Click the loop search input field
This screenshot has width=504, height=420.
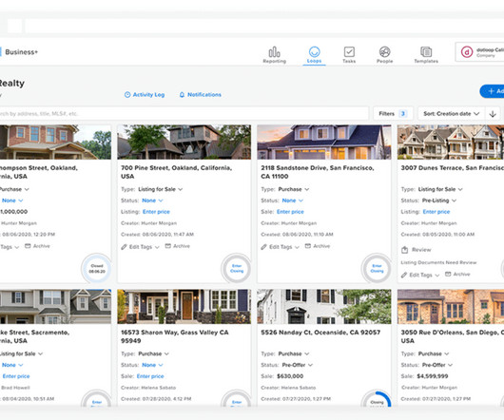(184, 114)
